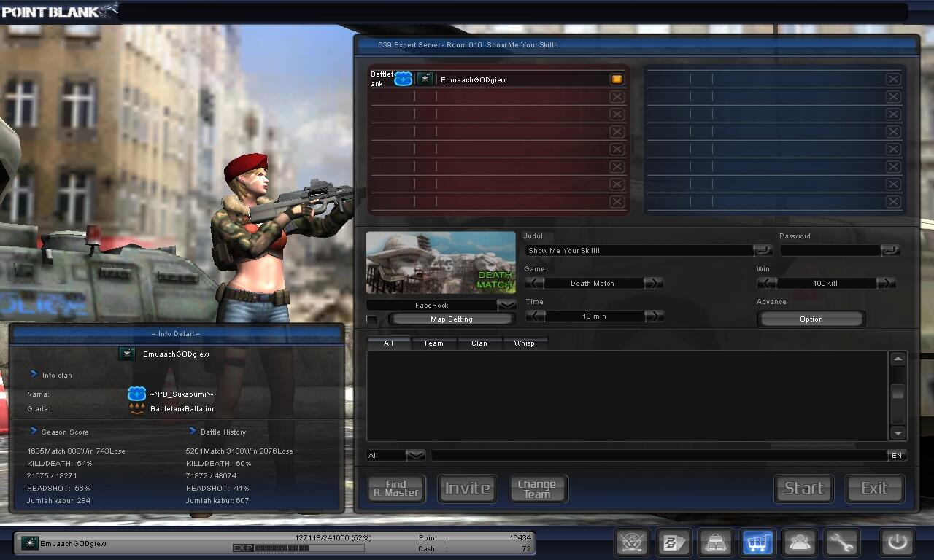Image resolution: width=934 pixels, height=560 pixels.
Task: Open the backpack inventory
Action: [716, 542]
